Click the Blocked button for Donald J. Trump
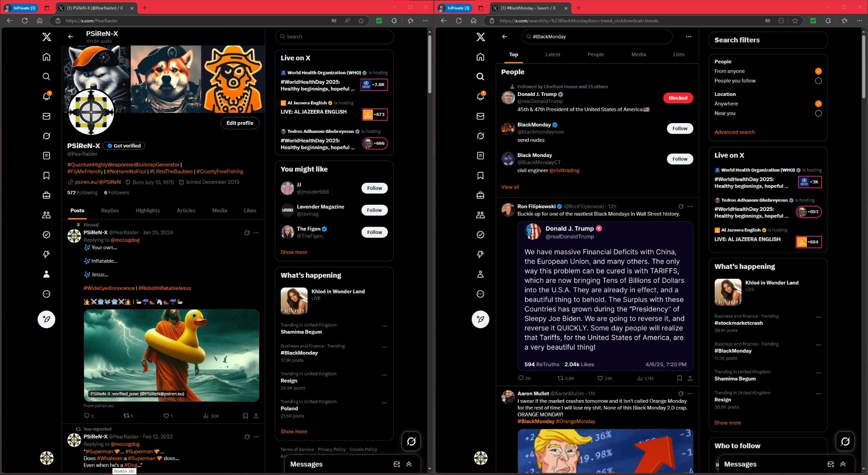This screenshot has height=475, width=868. click(678, 98)
